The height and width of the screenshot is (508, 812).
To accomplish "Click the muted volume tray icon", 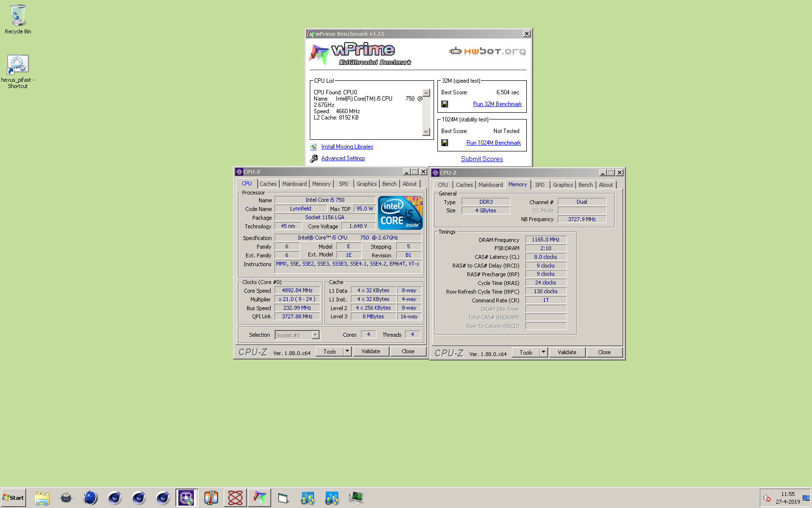I will point(767,498).
